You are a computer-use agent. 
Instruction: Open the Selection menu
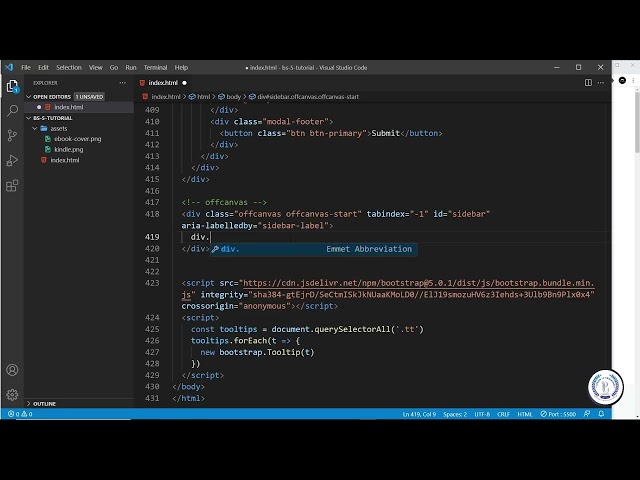pos(69,67)
